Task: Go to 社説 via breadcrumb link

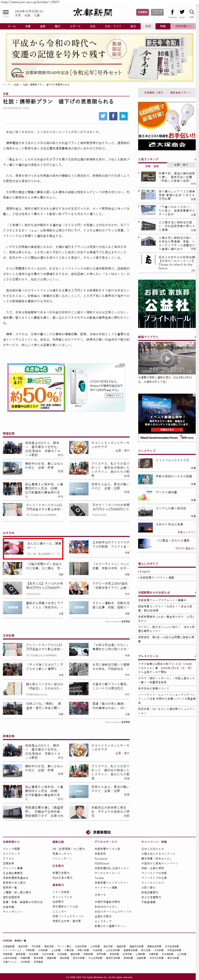Action: [x=16, y=85]
